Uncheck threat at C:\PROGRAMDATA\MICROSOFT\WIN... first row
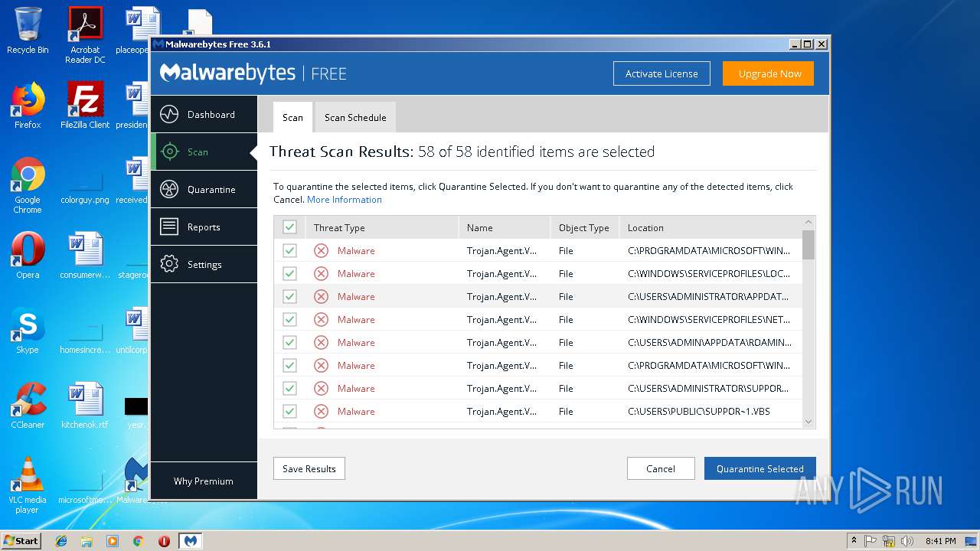Screen dimensions: 980x551 289,250
